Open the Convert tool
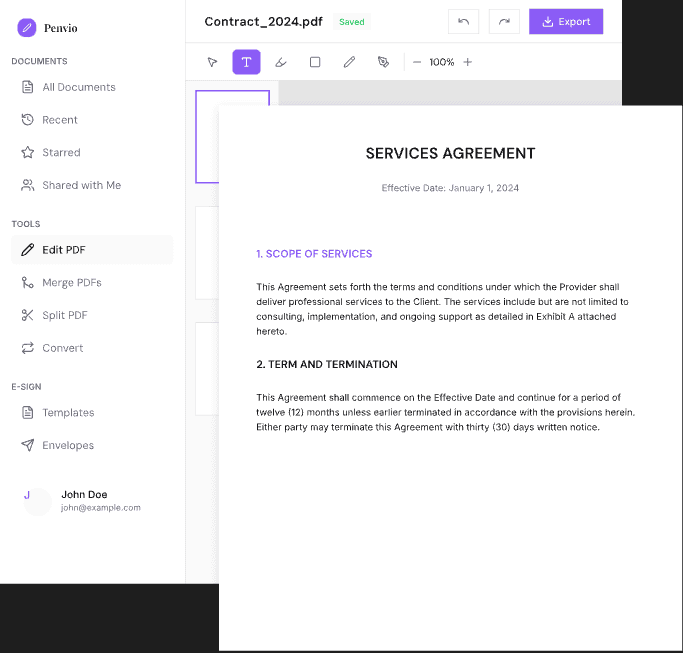This screenshot has width=683, height=653. tap(62, 348)
